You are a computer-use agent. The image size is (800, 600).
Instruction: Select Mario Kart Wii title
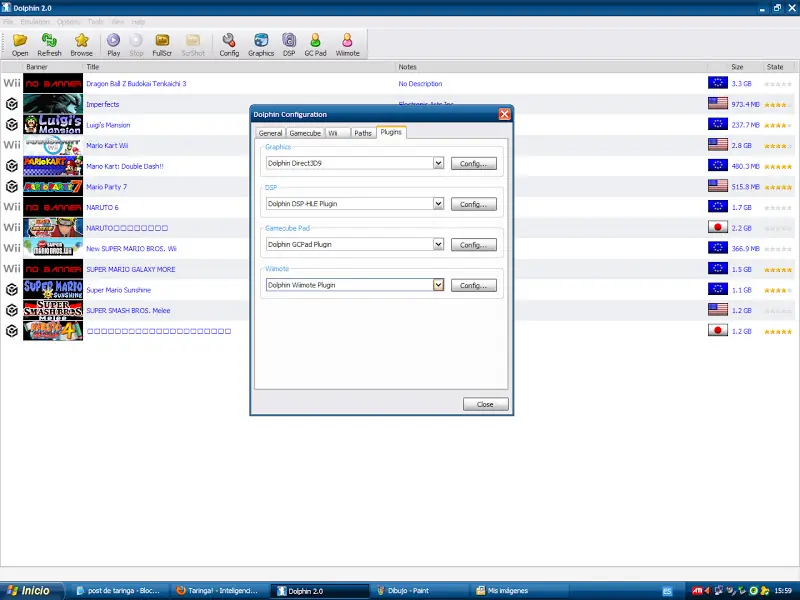click(x=107, y=145)
